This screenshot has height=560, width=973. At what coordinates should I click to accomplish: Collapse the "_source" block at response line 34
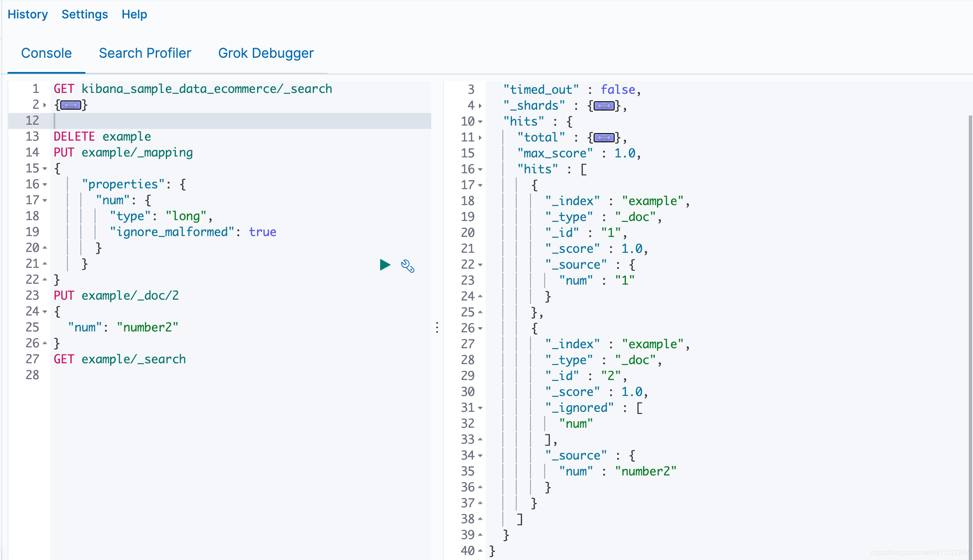(x=480, y=456)
